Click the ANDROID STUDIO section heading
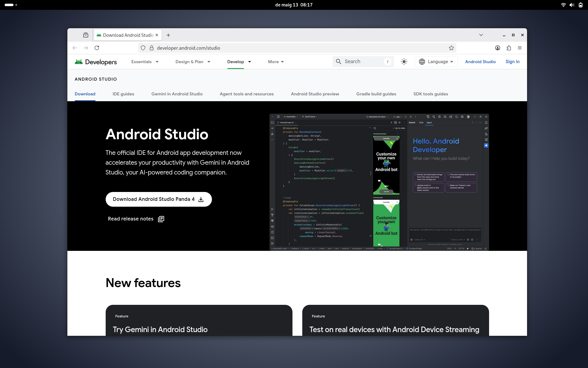This screenshot has height=368, width=588. tap(96, 79)
